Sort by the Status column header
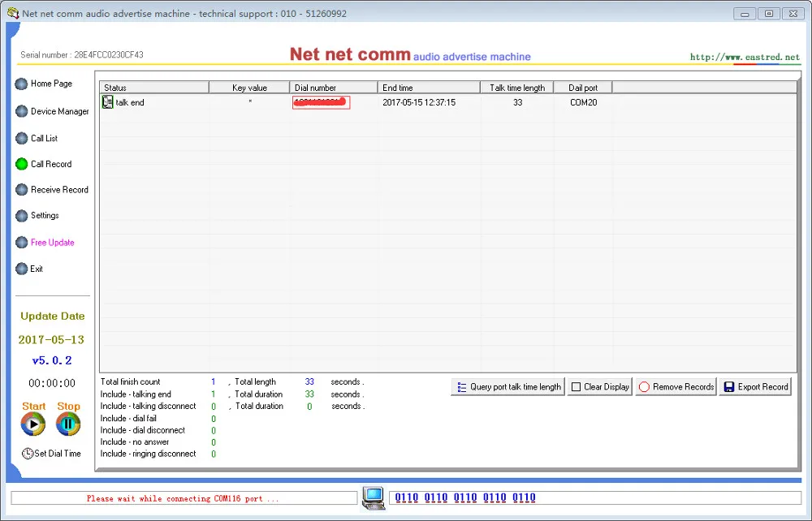This screenshot has height=521, width=812. pos(154,88)
